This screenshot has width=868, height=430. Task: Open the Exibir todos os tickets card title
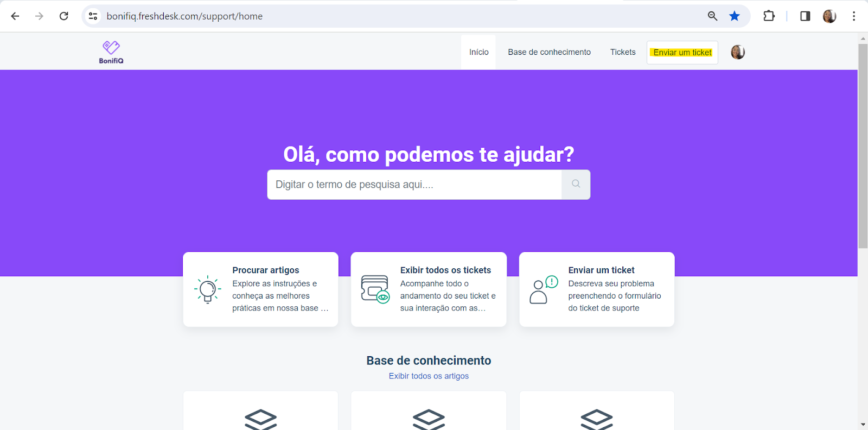pyautogui.click(x=445, y=270)
